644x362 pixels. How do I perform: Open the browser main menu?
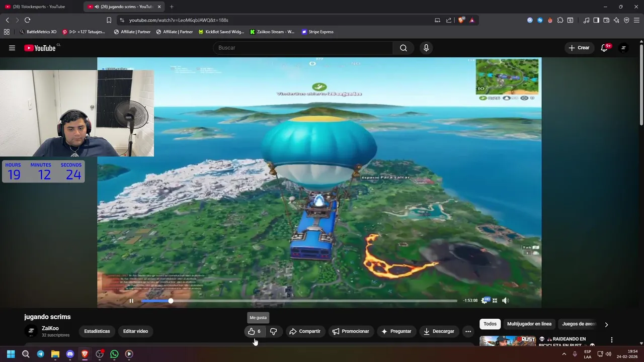(636, 20)
